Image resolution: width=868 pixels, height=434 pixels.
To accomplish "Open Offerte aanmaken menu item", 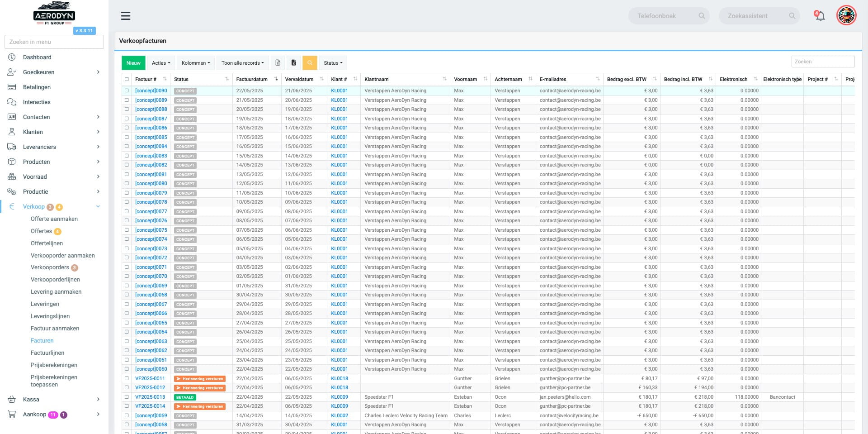I will pos(54,219).
